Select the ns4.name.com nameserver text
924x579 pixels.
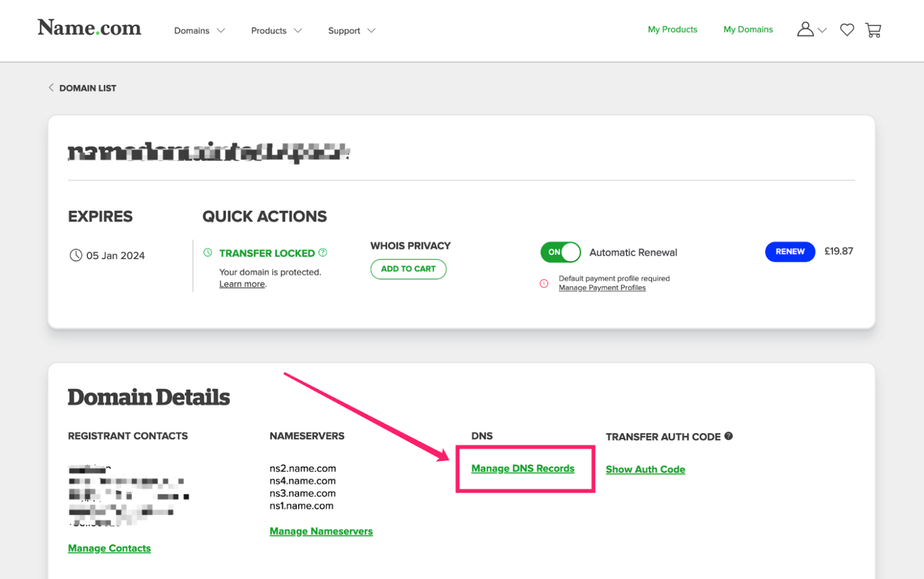pos(303,481)
